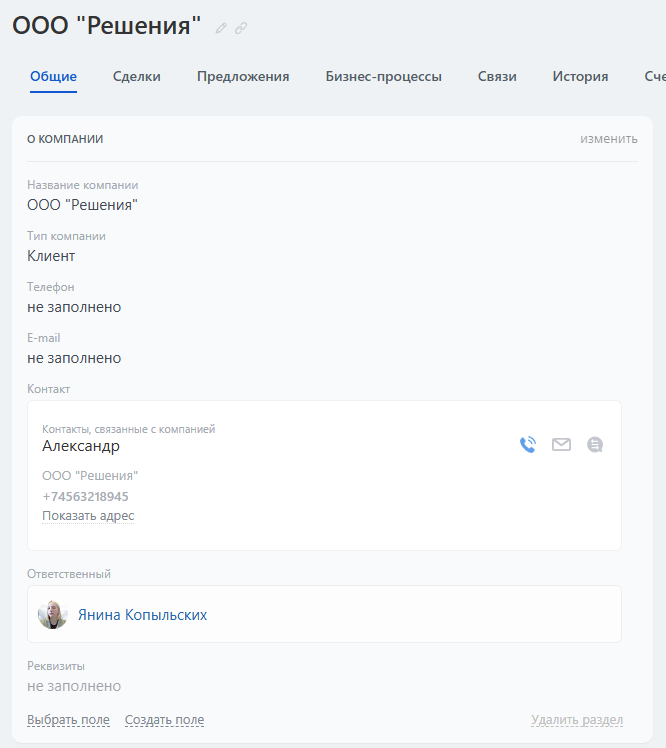Select the Связи tab

tap(497, 76)
